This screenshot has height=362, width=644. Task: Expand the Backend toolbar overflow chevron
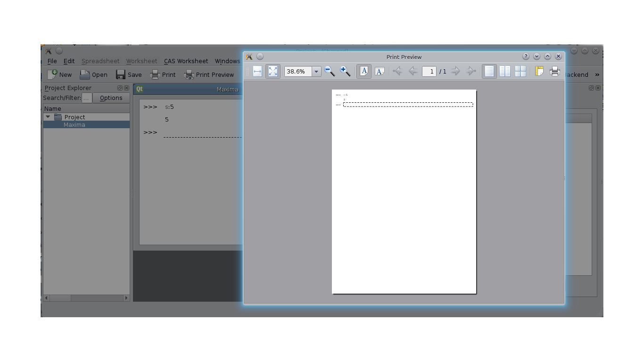[x=596, y=74]
